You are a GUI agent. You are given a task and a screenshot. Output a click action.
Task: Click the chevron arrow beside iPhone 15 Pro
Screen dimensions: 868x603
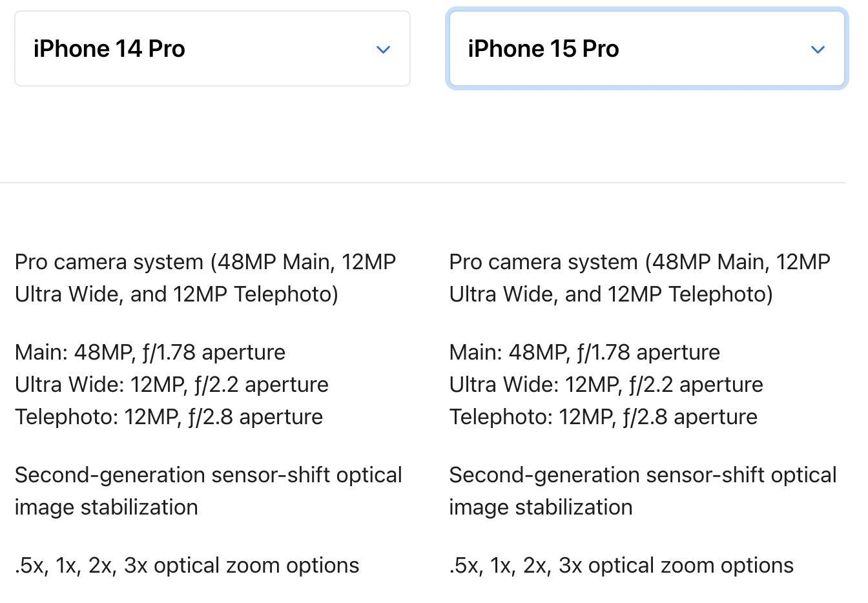tap(818, 50)
